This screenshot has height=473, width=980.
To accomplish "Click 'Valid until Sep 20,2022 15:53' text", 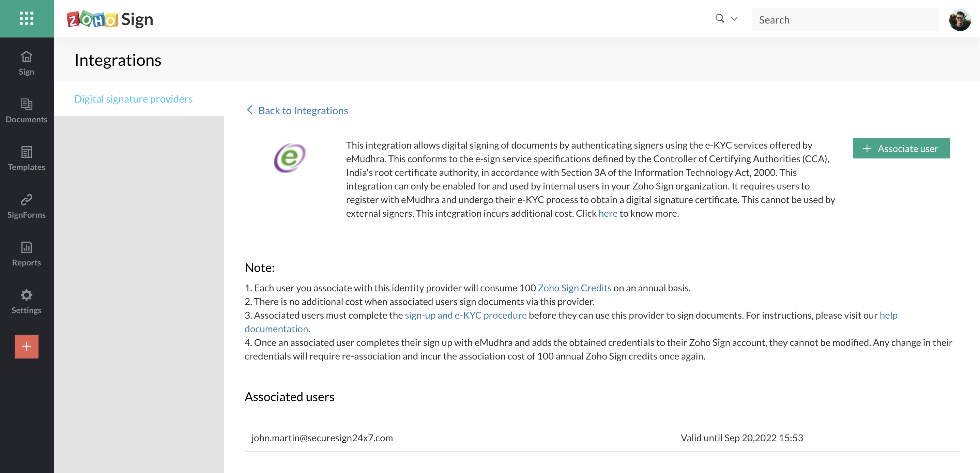I will click(x=742, y=438).
